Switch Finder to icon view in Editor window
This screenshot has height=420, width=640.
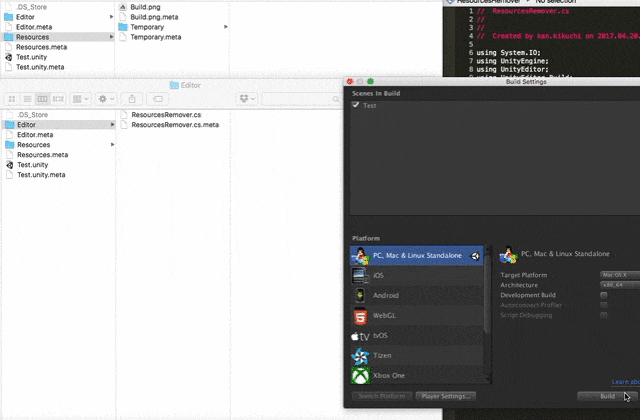12,99
